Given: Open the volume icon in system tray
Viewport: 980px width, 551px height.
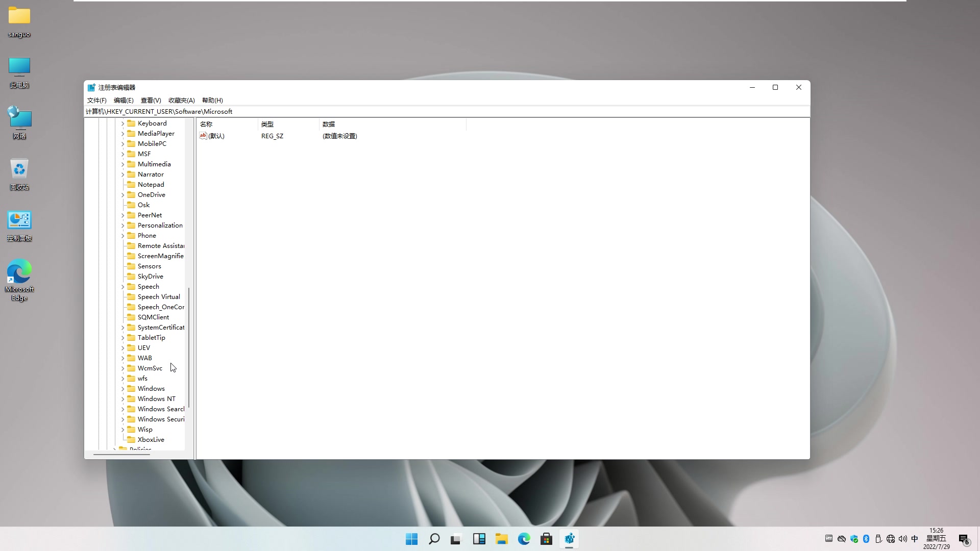Looking at the screenshot, I should click(902, 538).
